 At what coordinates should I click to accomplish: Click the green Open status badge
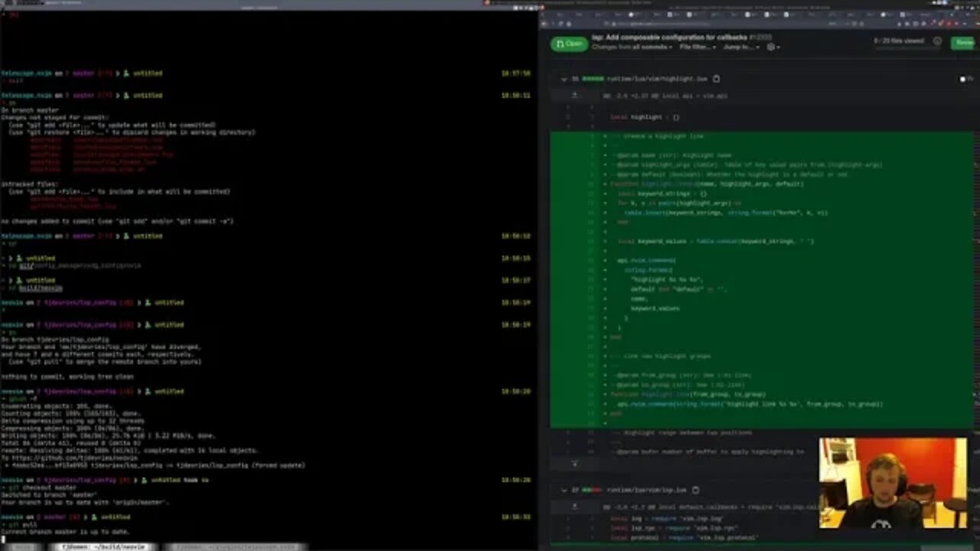[569, 44]
